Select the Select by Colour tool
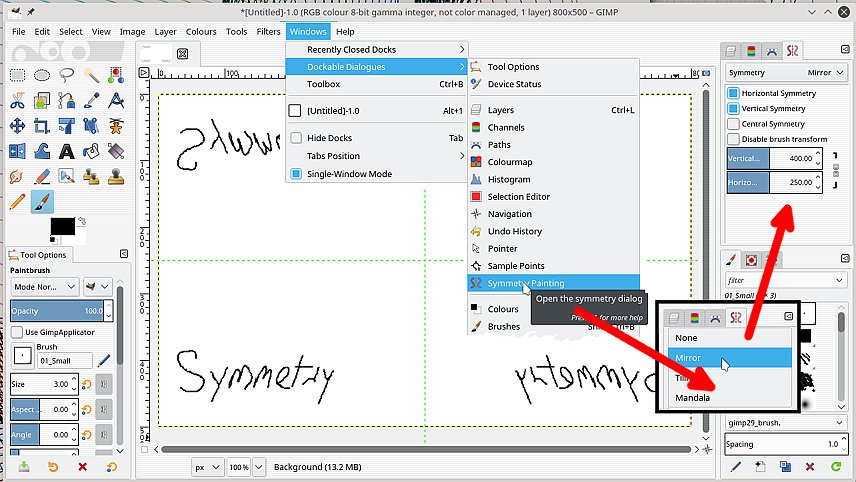This screenshot has width=856, height=482. (116, 75)
